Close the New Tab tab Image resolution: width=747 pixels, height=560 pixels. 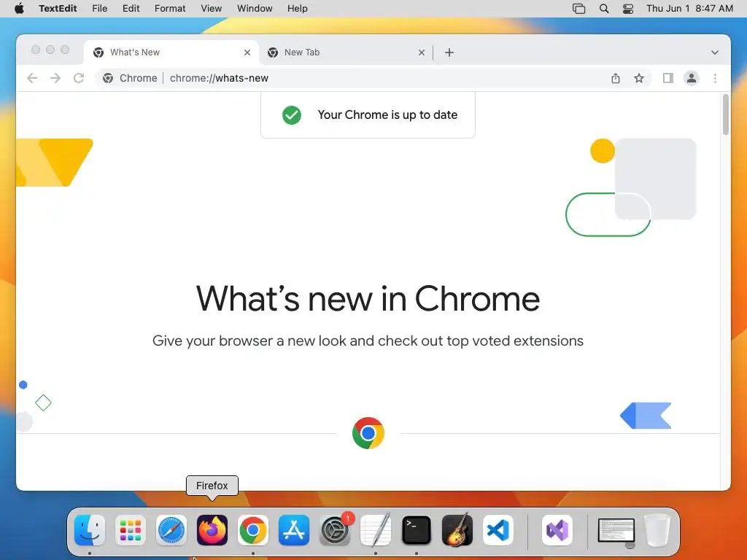[422, 52]
